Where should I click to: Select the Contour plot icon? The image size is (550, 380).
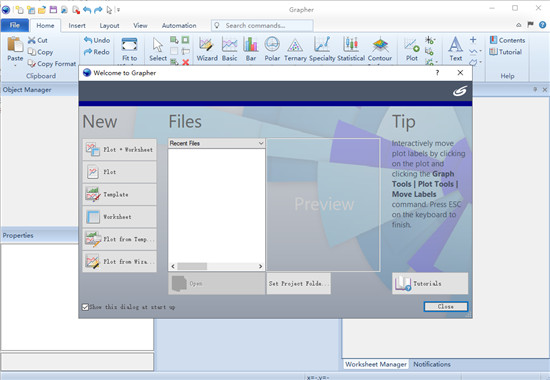coord(380,49)
